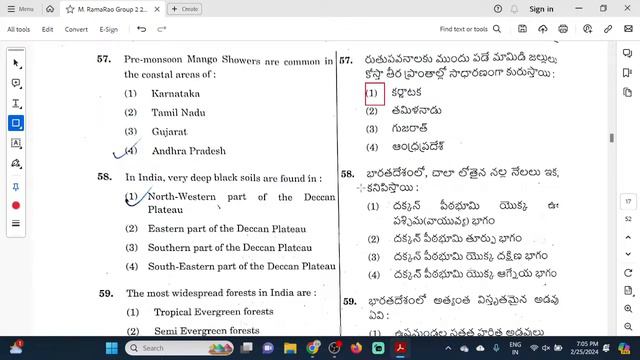
Task: Click the current page number 17 box
Action: point(628,201)
